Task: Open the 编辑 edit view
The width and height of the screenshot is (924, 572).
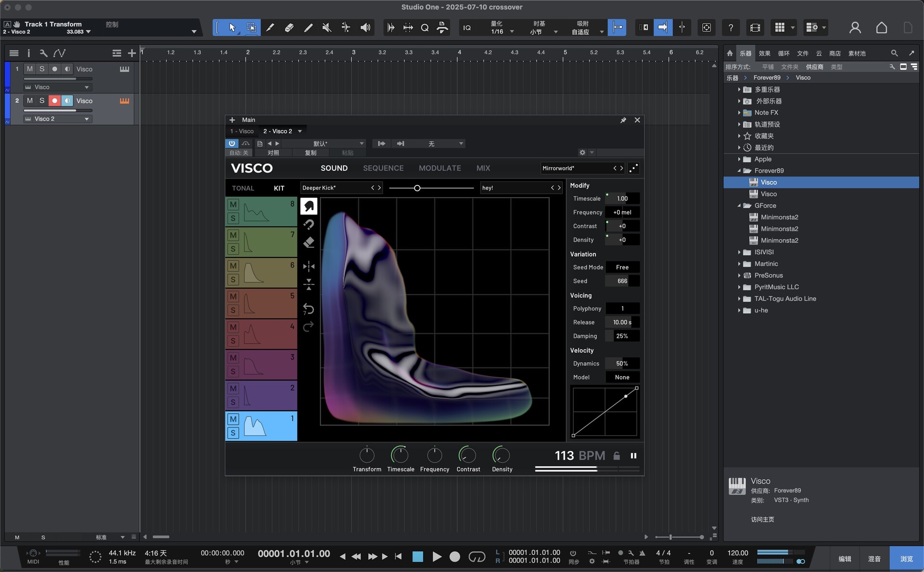Action: (845, 559)
